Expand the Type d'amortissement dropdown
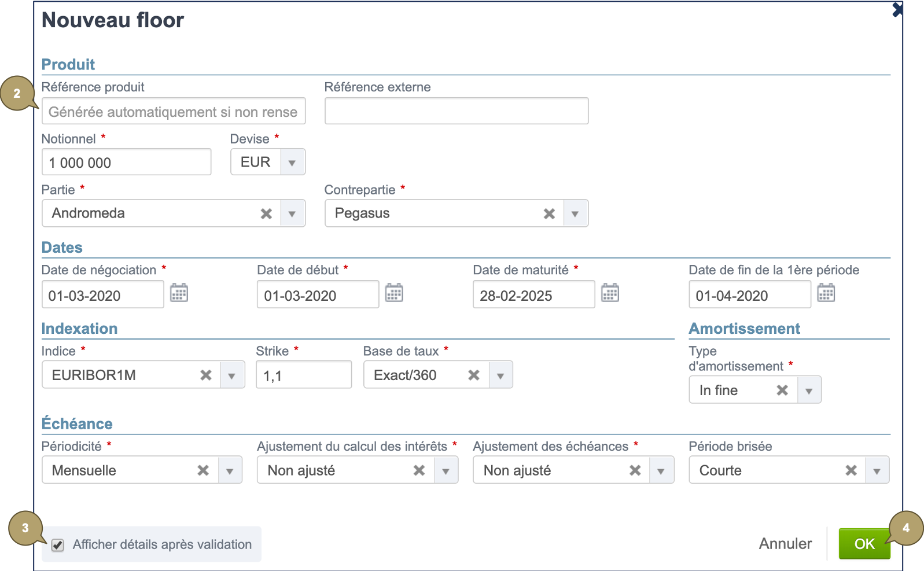 pos(809,391)
